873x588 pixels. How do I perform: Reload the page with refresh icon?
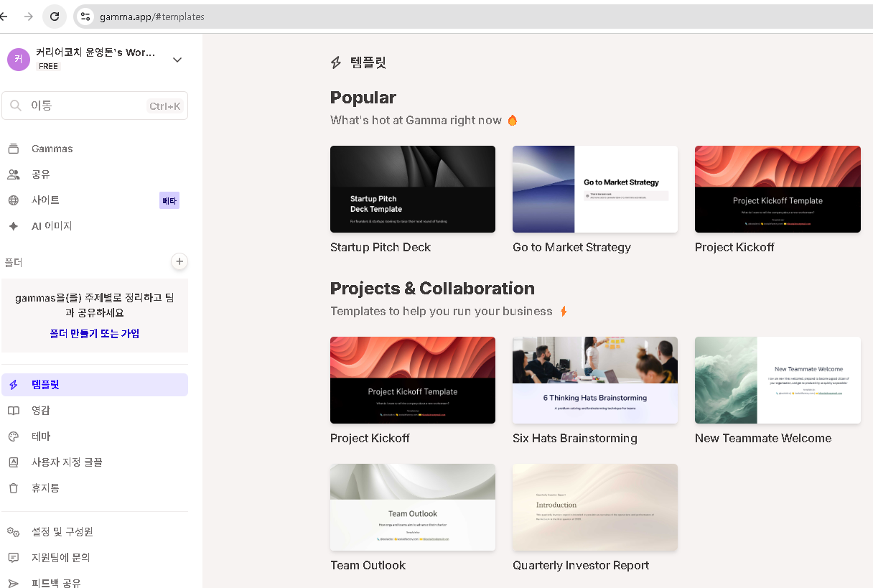click(55, 16)
